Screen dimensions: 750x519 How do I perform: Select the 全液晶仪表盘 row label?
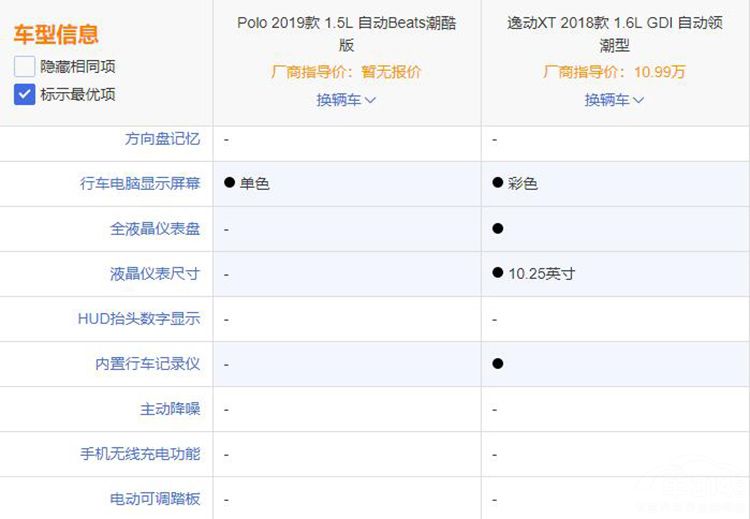coord(155,229)
